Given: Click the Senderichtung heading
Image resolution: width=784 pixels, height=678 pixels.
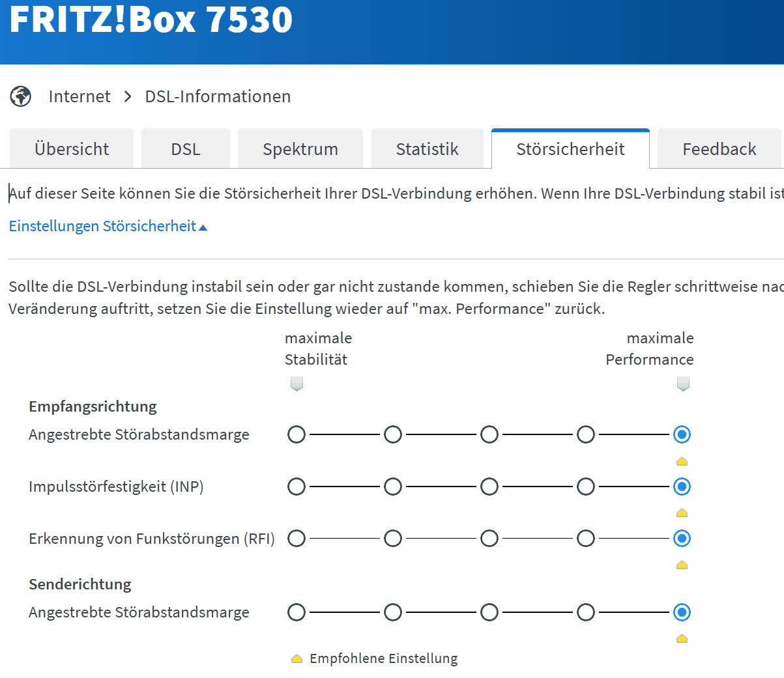Looking at the screenshot, I should 80,584.
